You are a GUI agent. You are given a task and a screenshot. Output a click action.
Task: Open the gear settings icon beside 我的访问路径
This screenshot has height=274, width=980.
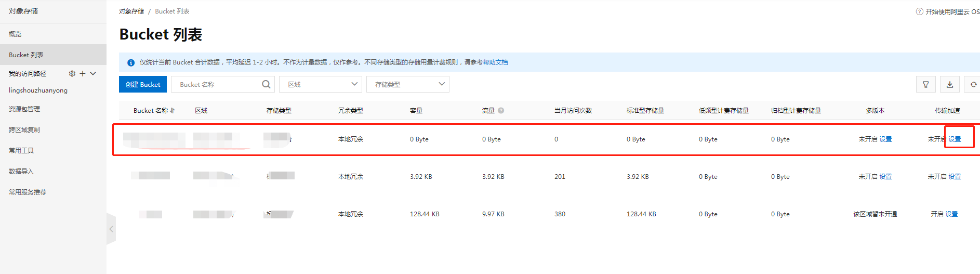(x=72, y=74)
